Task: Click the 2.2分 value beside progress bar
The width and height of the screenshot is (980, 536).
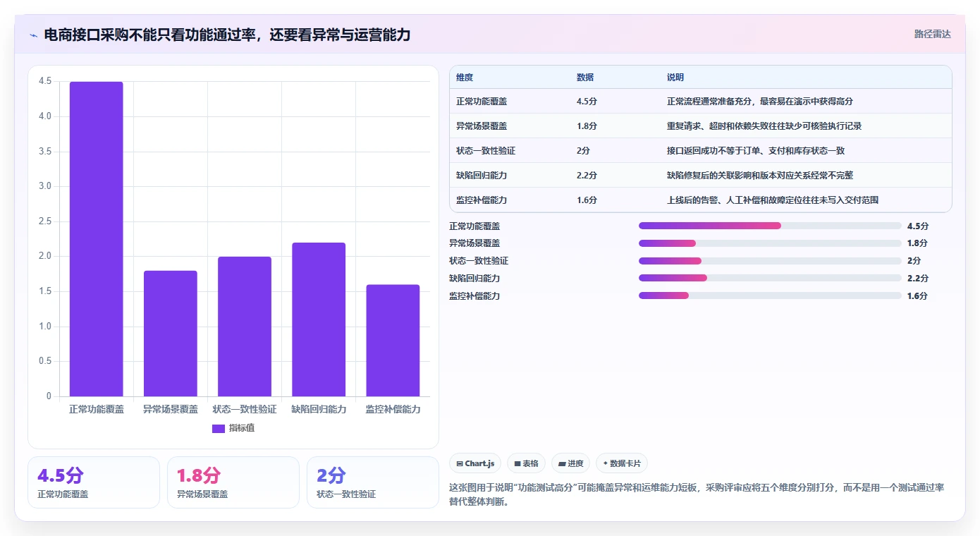Action: tap(918, 279)
